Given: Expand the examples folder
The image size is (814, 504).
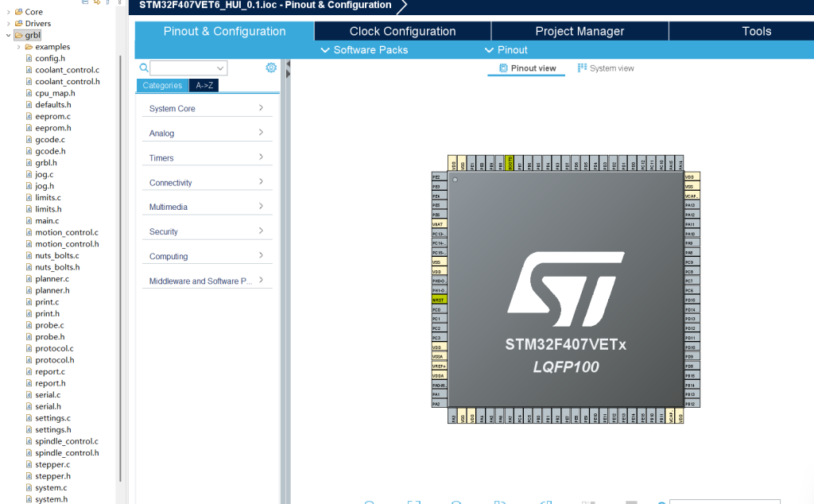Looking at the screenshot, I should (x=18, y=47).
